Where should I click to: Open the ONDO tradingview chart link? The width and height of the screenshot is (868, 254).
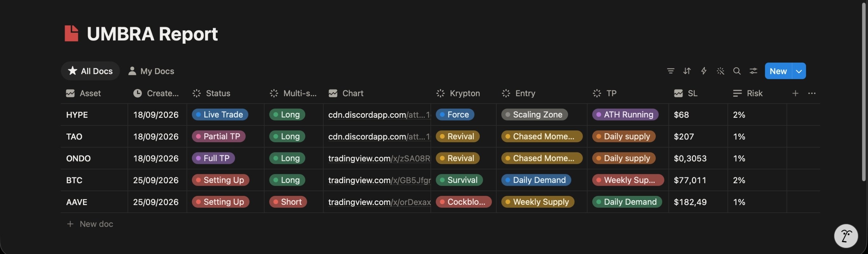point(379,158)
